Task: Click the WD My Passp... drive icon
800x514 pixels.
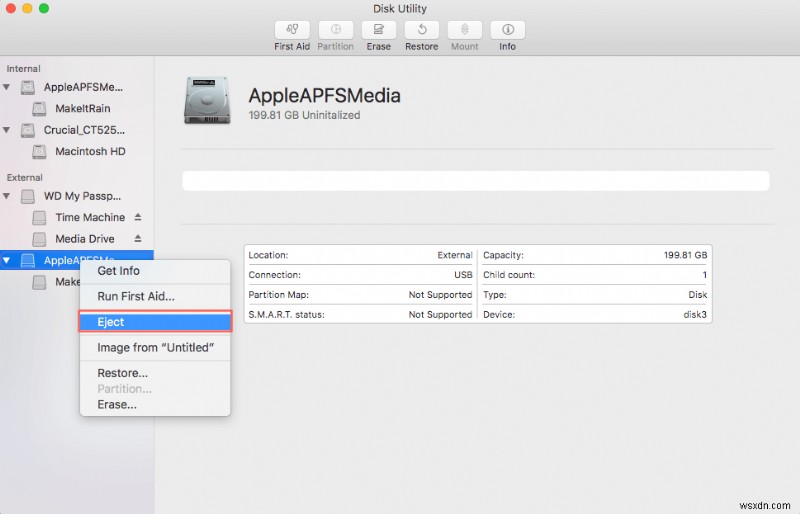Action: [28, 197]
